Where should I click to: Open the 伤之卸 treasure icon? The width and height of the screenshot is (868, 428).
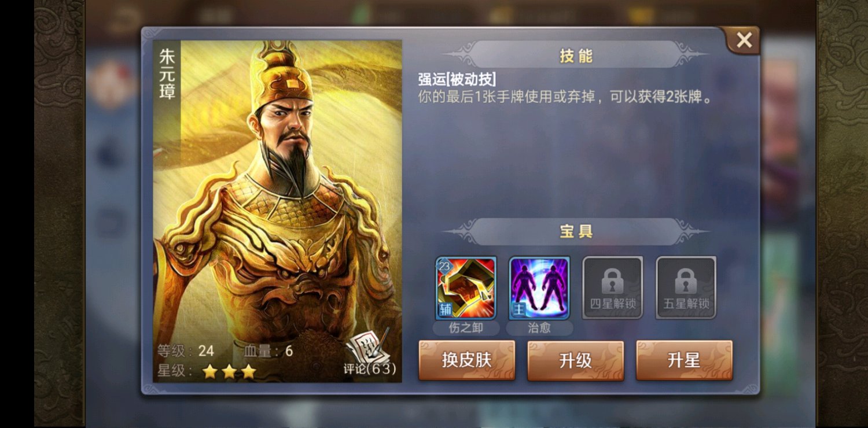(x=466, y=288)
